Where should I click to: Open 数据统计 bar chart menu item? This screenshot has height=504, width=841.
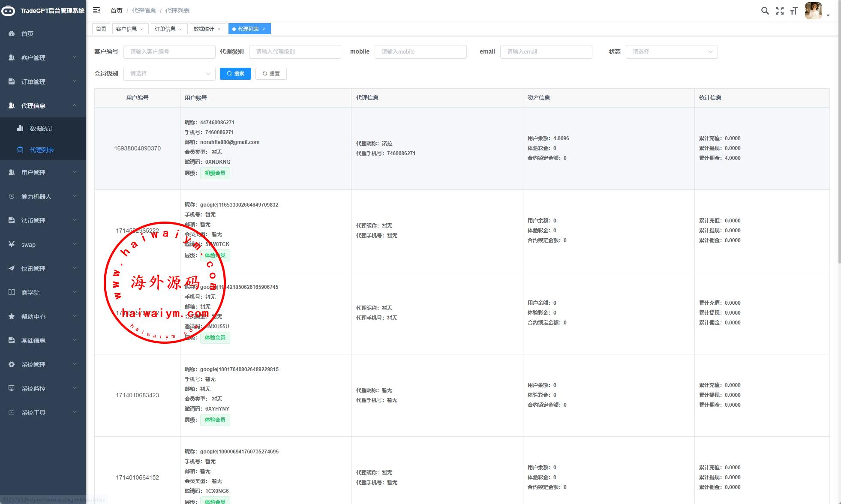point(42,129)
